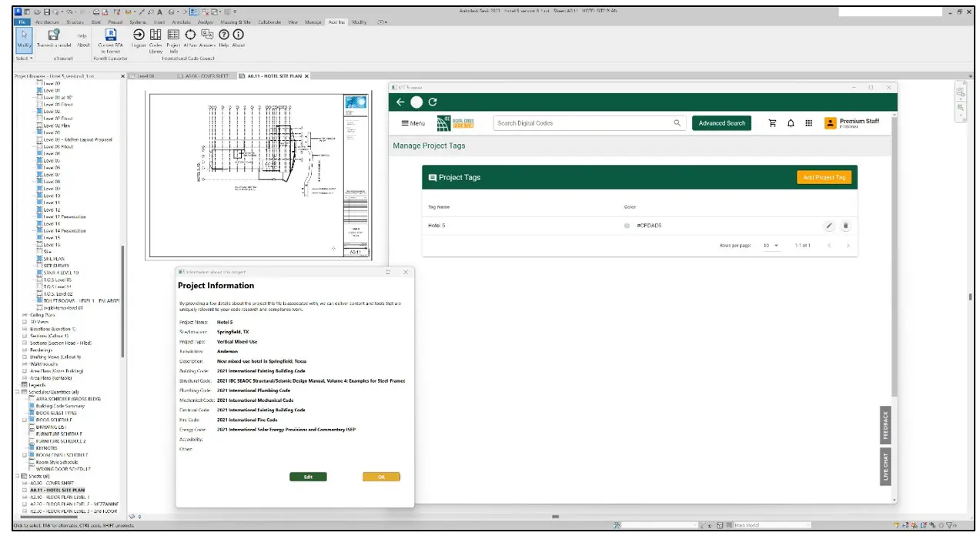Click the ICC Digital Codes logo
The width and height of the screenshot is (980, 536).
click(455, 123)
